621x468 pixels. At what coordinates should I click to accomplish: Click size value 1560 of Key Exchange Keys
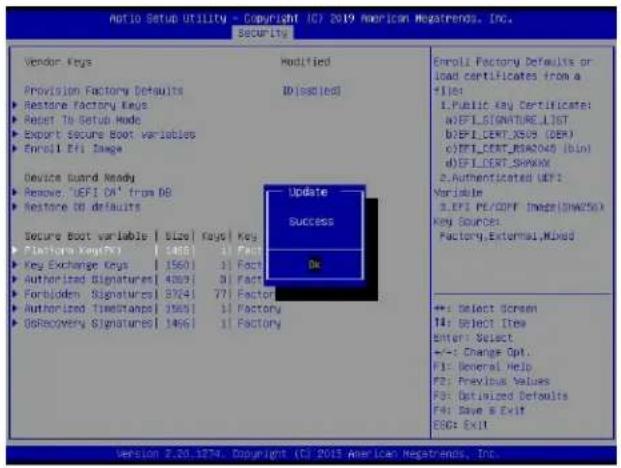tap(177, 265)
